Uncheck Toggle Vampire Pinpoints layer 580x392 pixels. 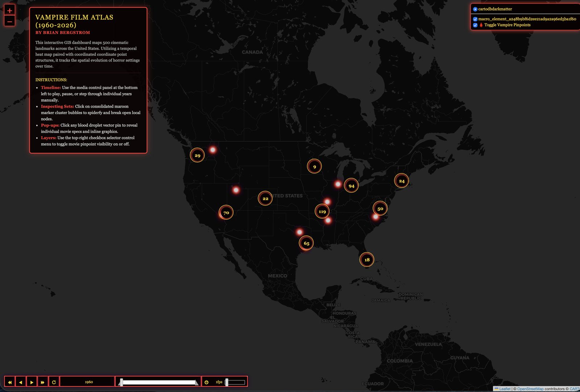[475, 25]
